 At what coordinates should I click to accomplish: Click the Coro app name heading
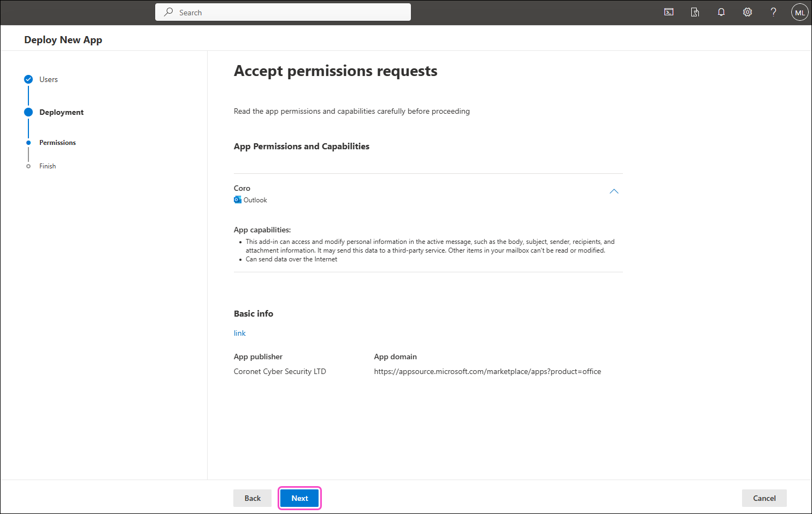242,188
